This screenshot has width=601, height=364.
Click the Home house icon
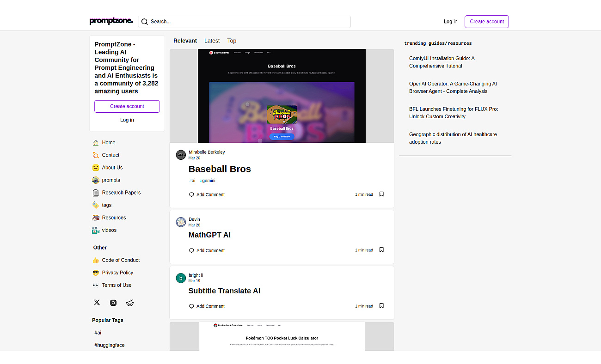[x=96, y=143]
